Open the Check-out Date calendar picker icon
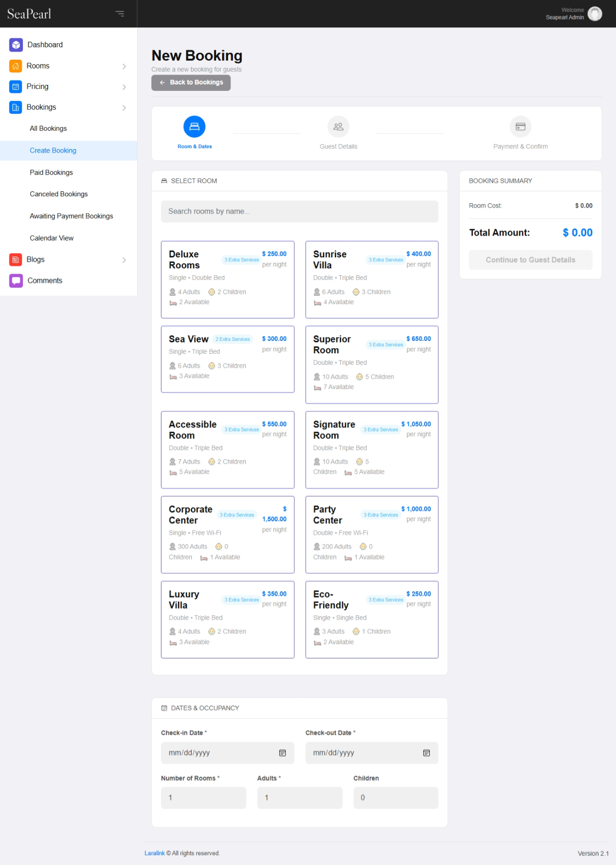The width and height of the screenshot is (616, 865). (426, 753)
